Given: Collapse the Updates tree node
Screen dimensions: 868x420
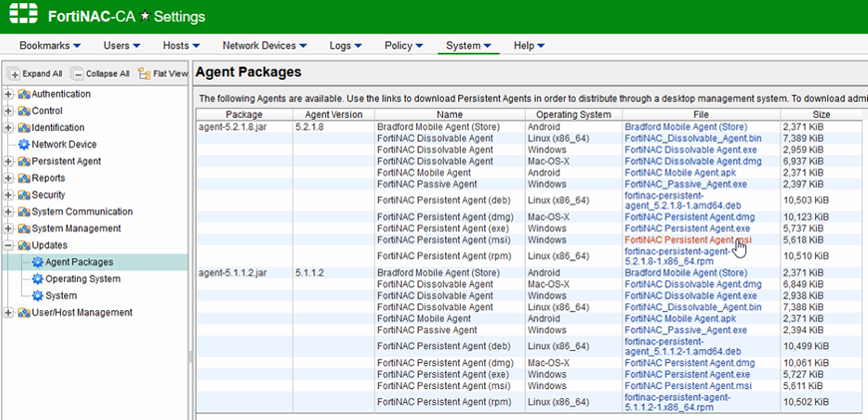Looking at the screenshot, I should pyautogui.click(x=9, y=245).
